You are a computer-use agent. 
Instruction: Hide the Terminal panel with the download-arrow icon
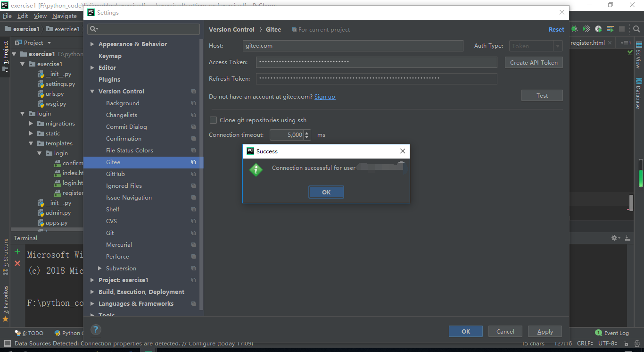tap(627, 238)
